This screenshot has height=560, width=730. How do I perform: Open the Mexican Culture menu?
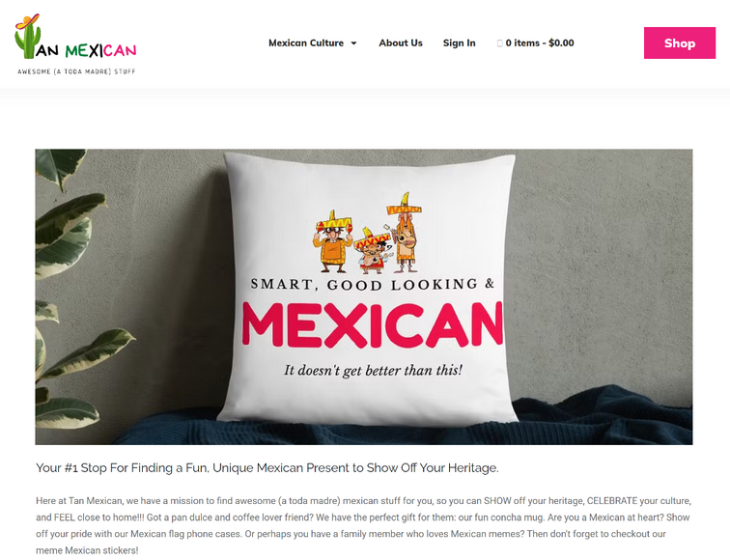306,43
